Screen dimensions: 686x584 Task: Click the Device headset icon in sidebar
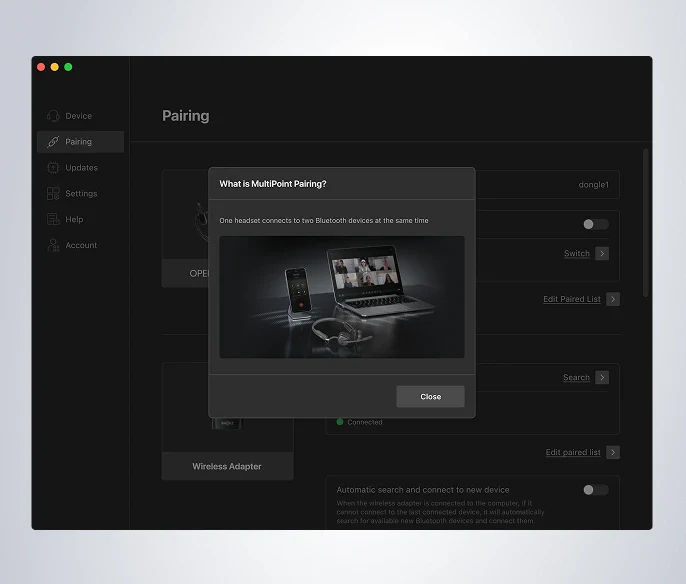click(53, 116)
